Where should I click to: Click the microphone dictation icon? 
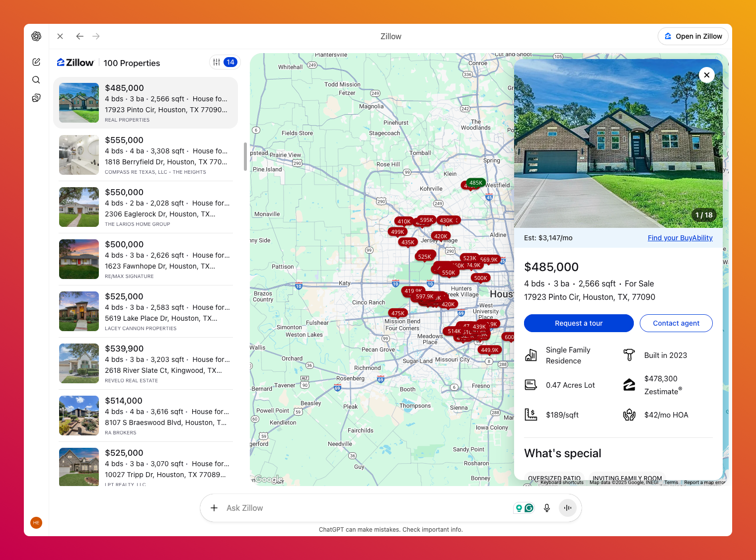click(x=547, y=508)
